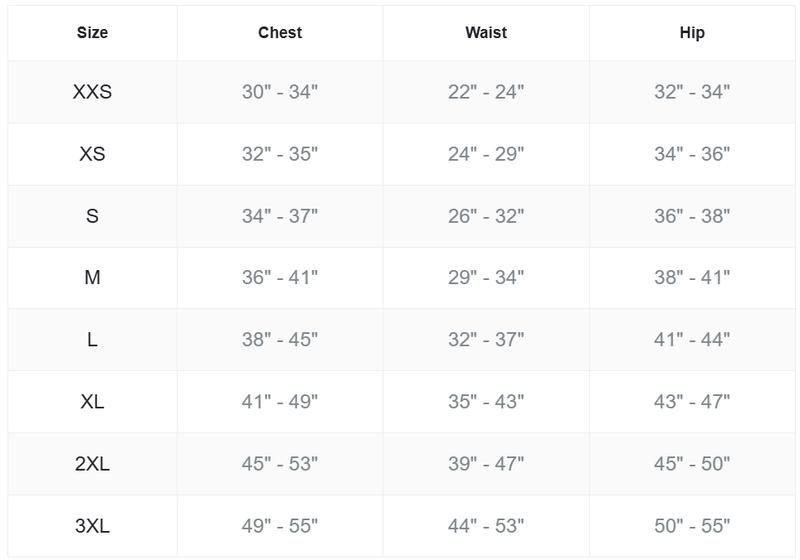Click the Chest column header
The image size is (800, 560).
(x=280, y=33)
